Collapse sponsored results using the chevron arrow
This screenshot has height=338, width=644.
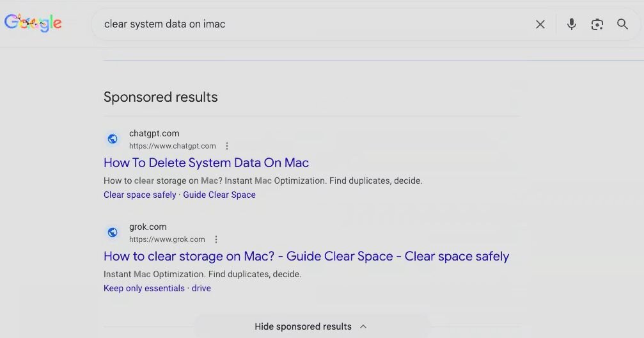(x=363, y=326)
